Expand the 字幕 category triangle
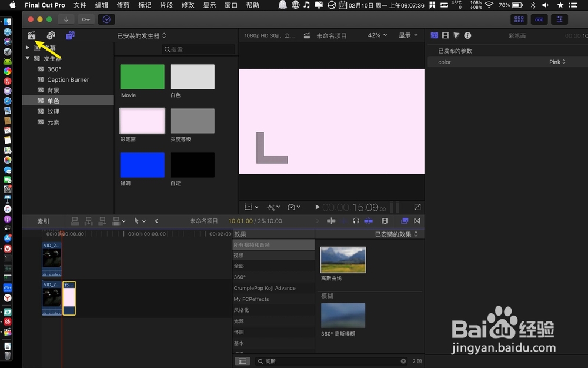Image resolution: width=588 pixels, height=368 pixels. (x=28, y=47)
